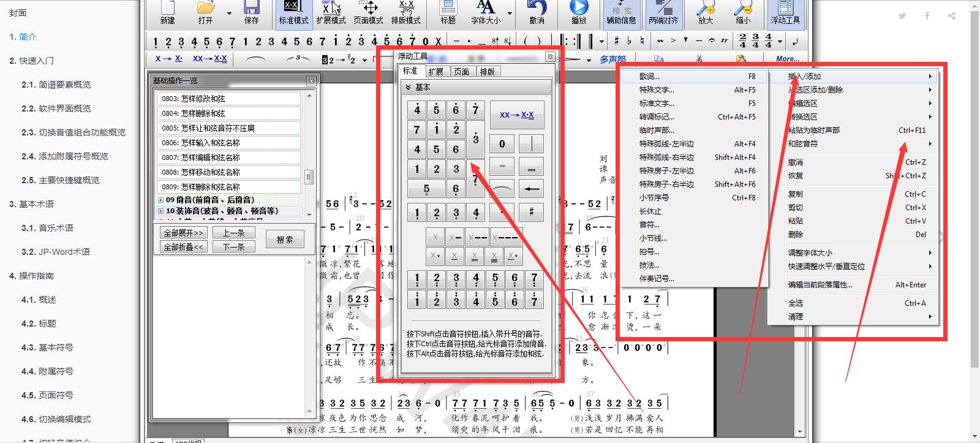Insert fermata symbol from toolbar
This screenshot has width=980, height=443.
pos(711,41)
